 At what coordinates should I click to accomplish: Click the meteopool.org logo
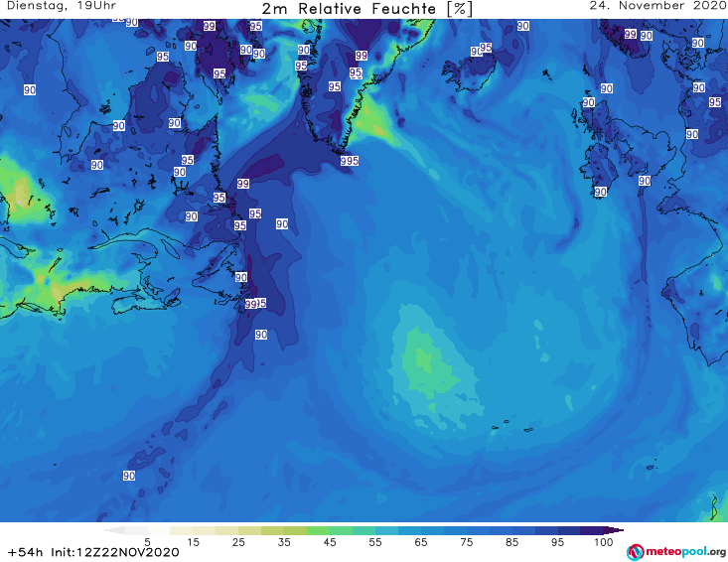point(676,552)
